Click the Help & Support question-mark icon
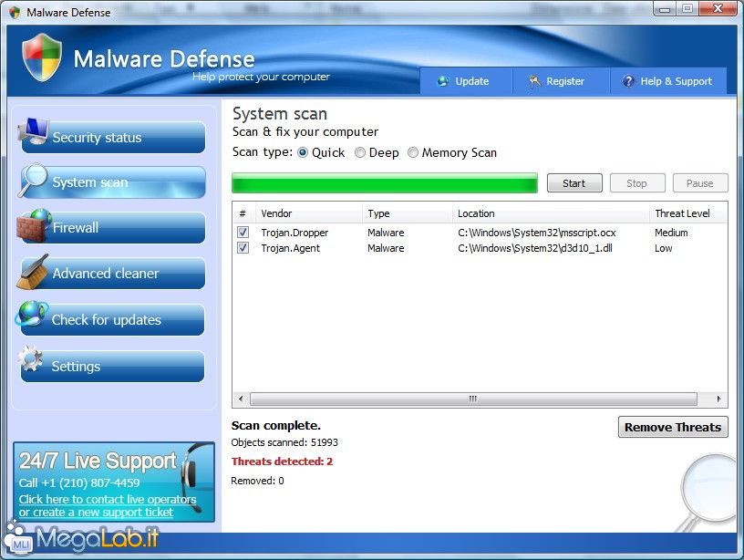Image resolution: width=744 pixels, height=560 pixels. click(x=628, y=81)
